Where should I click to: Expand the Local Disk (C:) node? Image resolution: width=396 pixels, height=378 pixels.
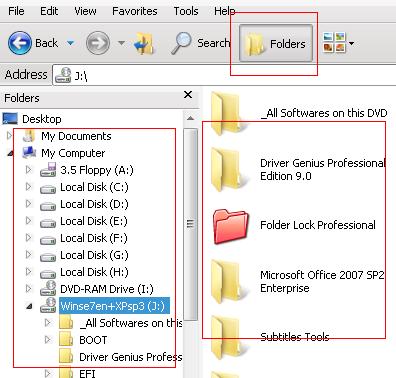tap(29, 187)
